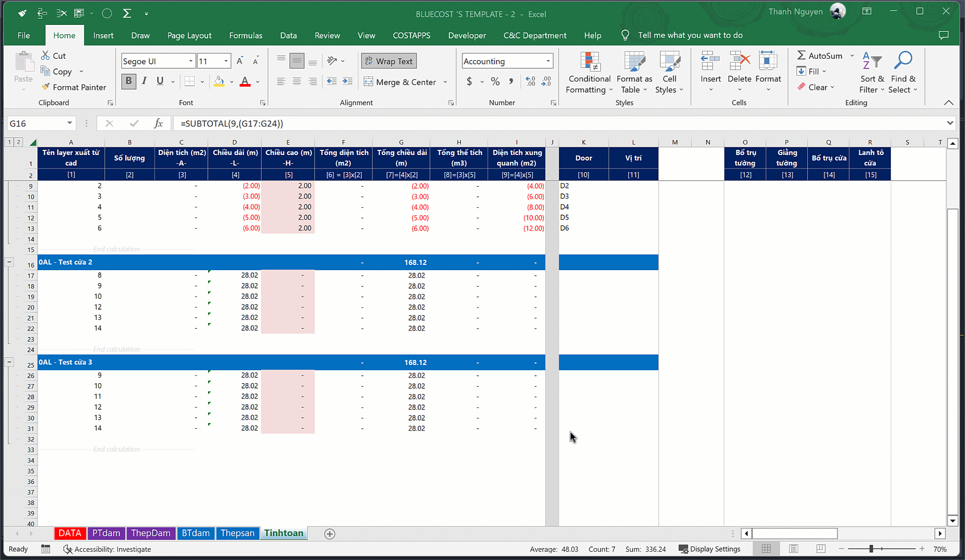Click the Merge & Center button
The image size is (965, 560).
click(400, 82)
